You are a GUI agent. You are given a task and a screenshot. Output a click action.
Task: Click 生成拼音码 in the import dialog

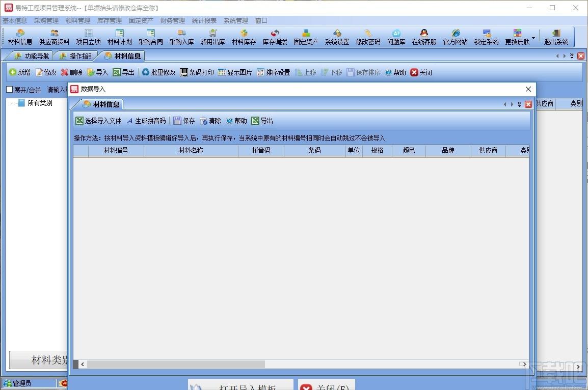[146, 121]
